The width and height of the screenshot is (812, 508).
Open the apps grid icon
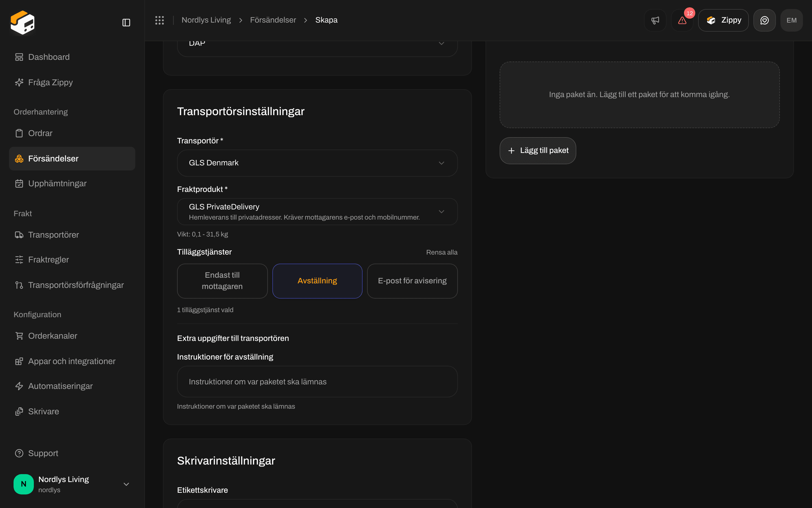(x=159, y=20)
